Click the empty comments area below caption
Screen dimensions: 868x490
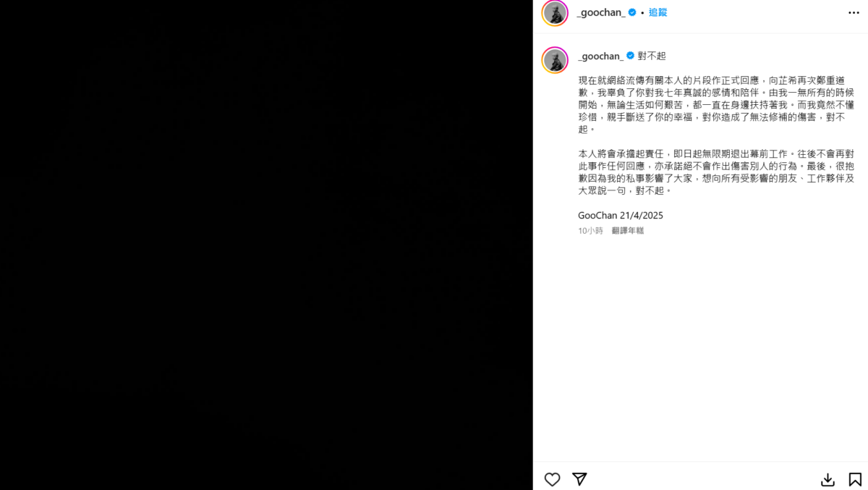(700, 347)
